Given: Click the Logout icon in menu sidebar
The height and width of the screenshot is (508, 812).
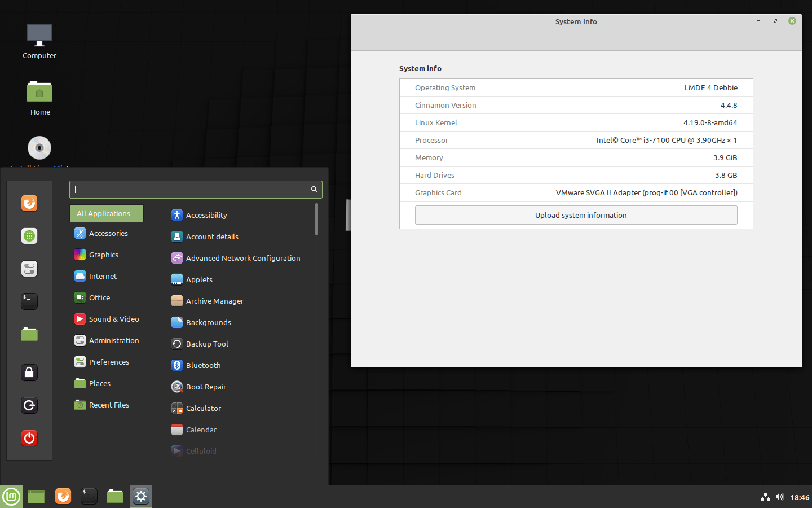Looking at the screenshot, I should click(29, 405).
